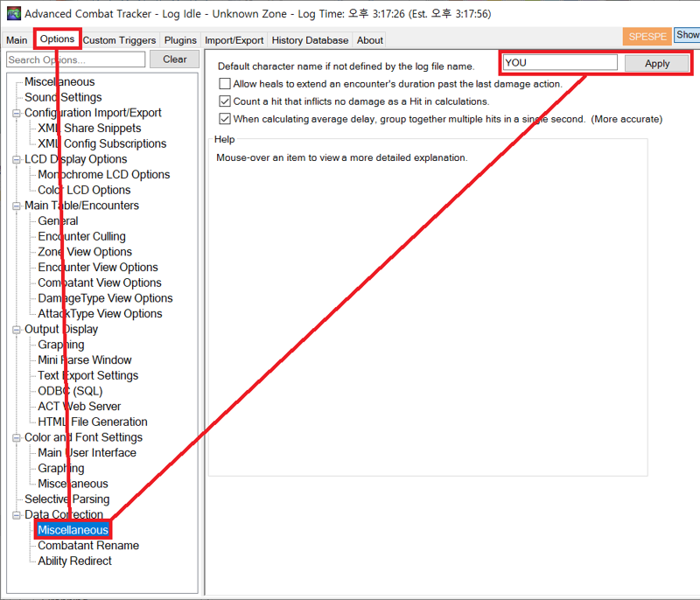Open the Custom Triggers tab
Viewport: 700px width, 600px height.
tap(119, 40)
